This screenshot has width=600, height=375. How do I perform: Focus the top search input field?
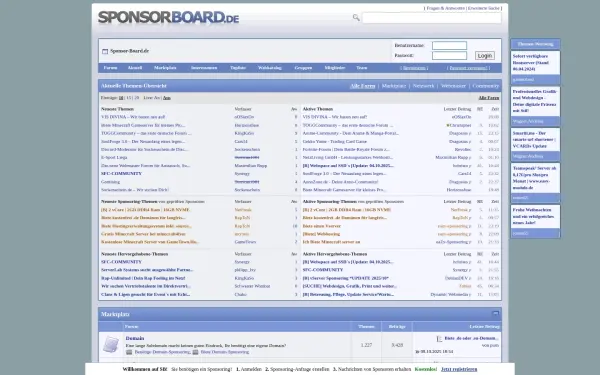coord(432,18)
